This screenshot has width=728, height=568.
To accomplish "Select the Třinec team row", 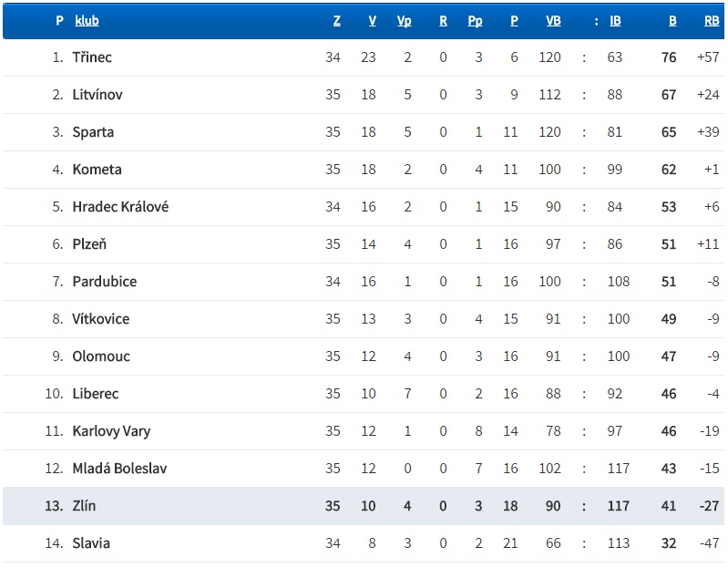I will (x=92, y=57).
